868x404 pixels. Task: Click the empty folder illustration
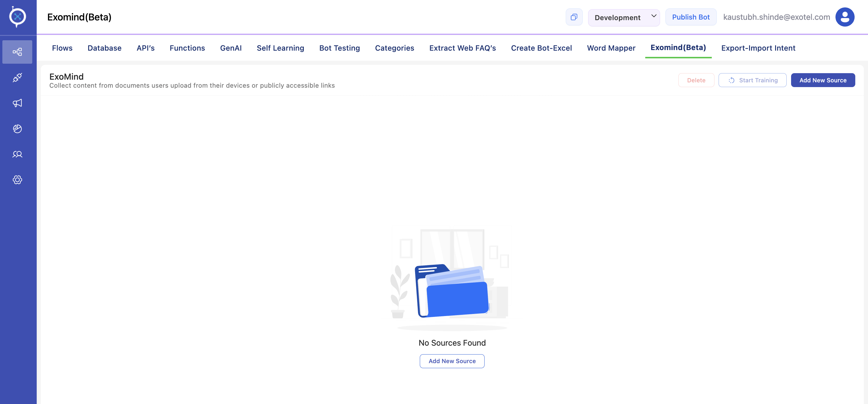pos(452,290)
